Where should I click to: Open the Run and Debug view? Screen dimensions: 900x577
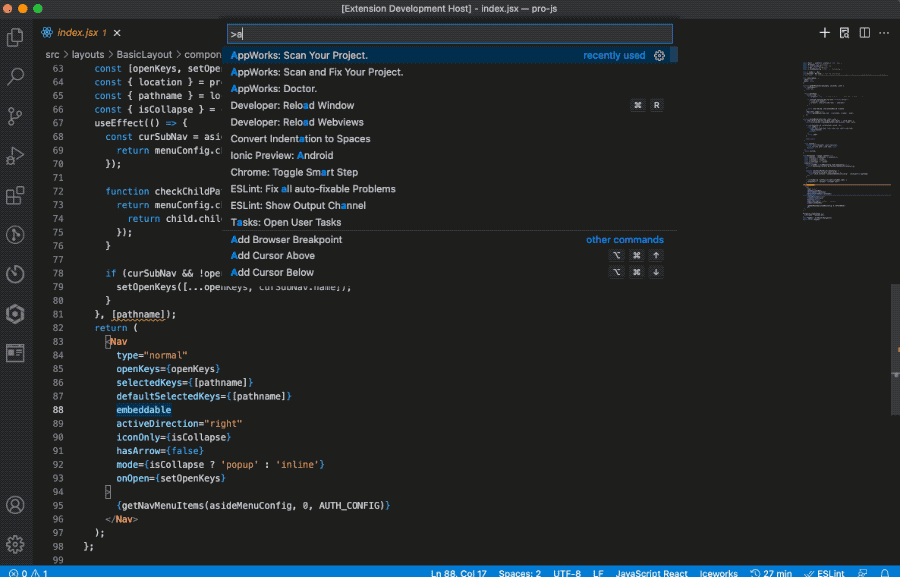pos(15,155)
